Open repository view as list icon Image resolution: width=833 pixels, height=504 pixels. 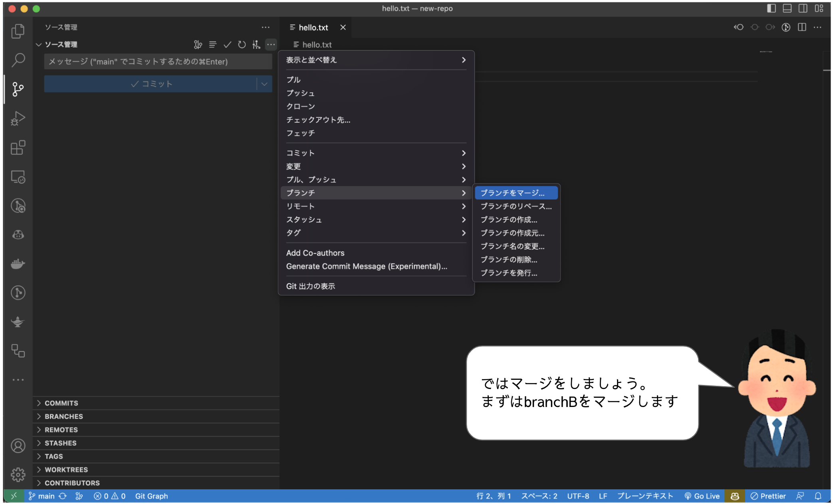213,44
